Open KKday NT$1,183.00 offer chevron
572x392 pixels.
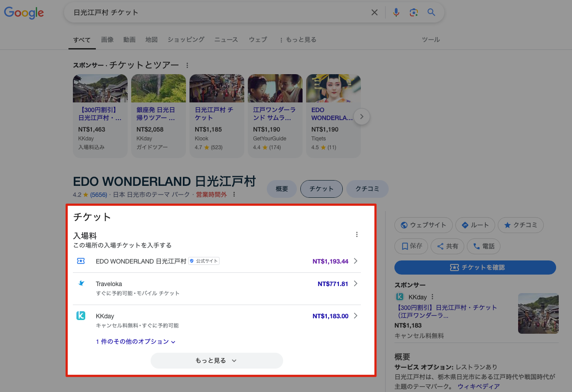click(356, 316)
